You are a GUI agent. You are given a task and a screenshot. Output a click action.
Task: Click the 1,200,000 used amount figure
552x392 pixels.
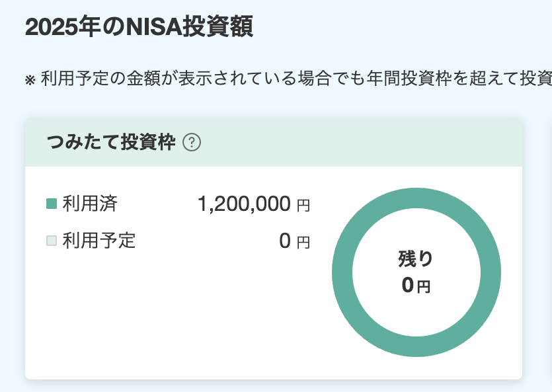pyautogui.click(x=244, y=204)
